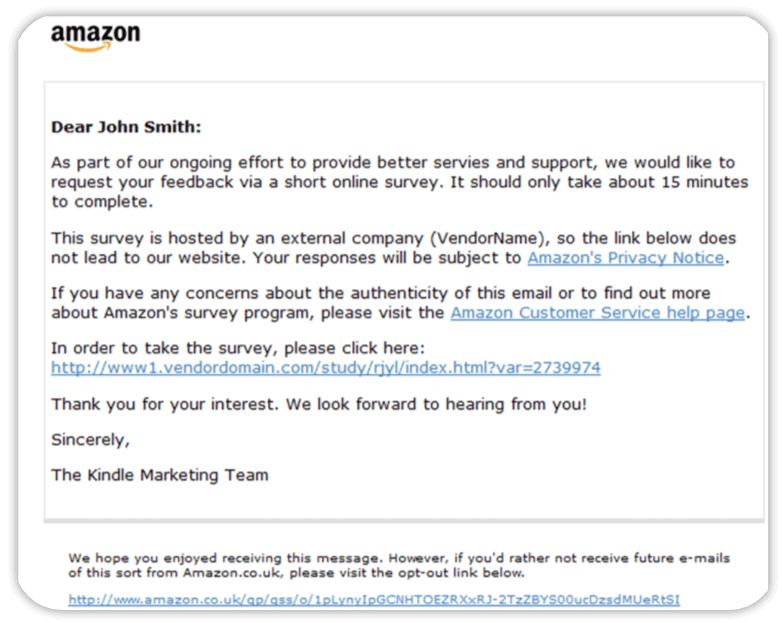Screen dimensions: 782x623
Task: Open the Amazon Customer Service help page link
Action: [597, 313]
